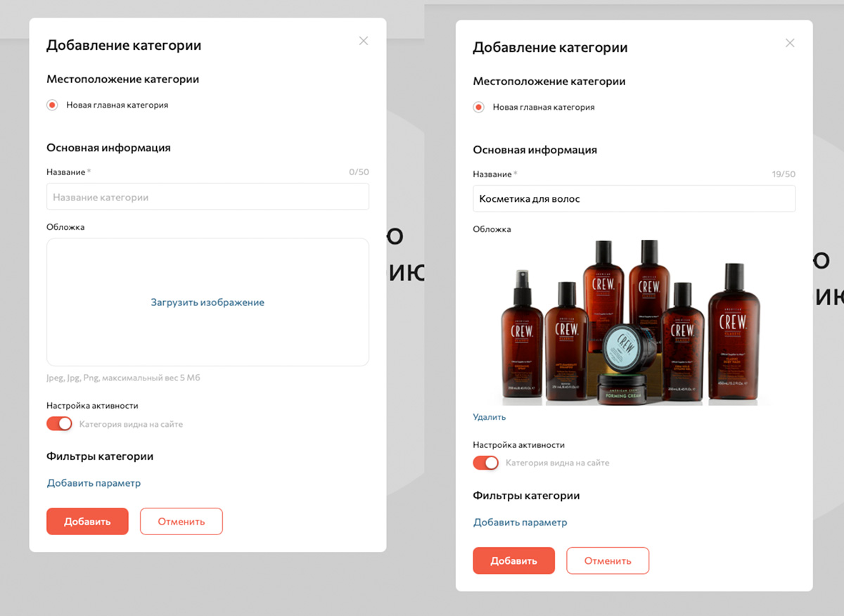Click 'Категория видна на сайте' label in left dialog

[x=131, y=424]
